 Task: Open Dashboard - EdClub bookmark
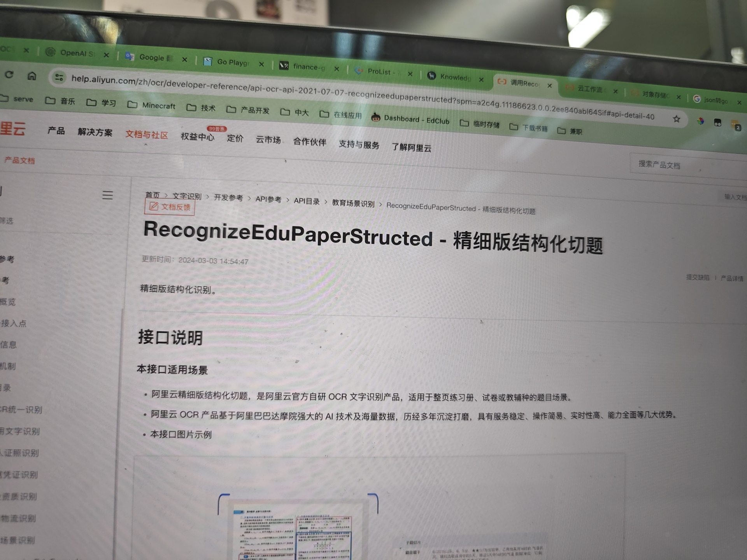(410, 119)
